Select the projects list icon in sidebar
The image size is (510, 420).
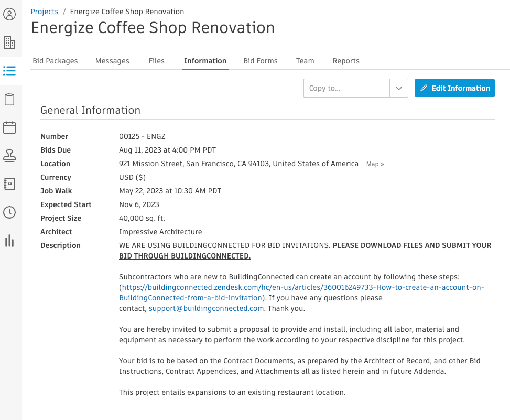point(9,71)
